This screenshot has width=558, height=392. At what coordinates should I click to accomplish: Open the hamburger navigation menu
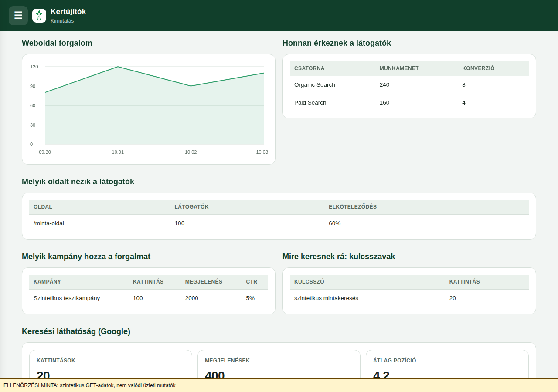[18, 16]
